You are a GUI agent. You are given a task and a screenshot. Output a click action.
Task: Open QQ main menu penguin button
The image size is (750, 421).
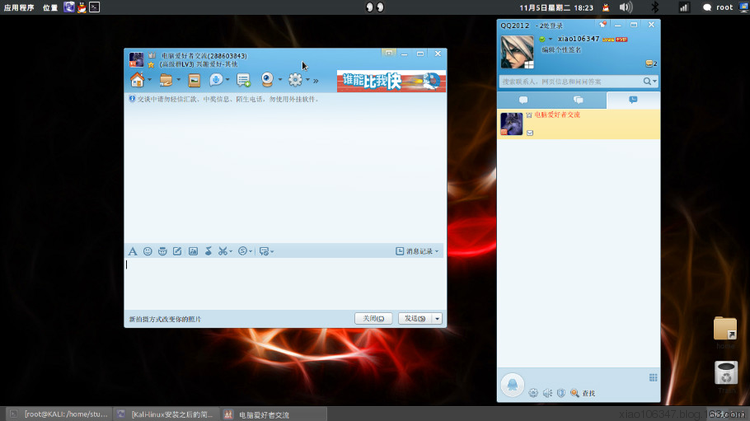(x=511, y=385)
